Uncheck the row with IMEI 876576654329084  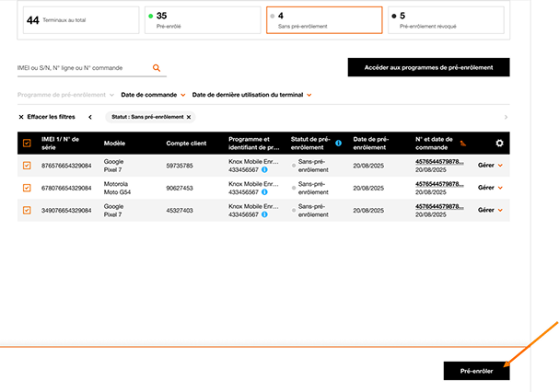pos(27,166)
